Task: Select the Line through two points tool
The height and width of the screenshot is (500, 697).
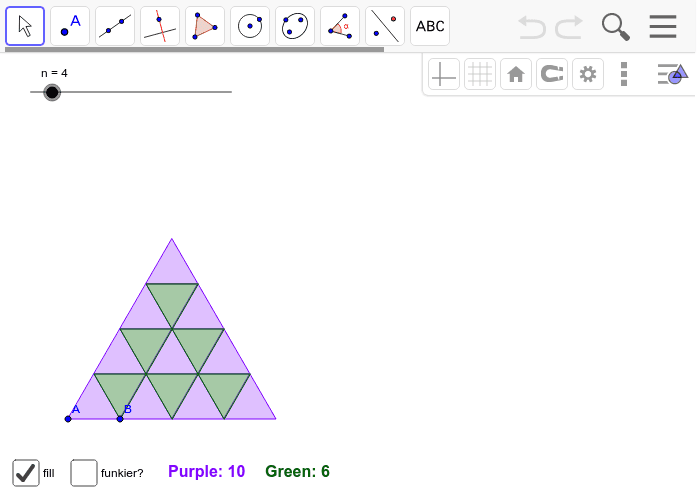Action: [x=115, y=26]
